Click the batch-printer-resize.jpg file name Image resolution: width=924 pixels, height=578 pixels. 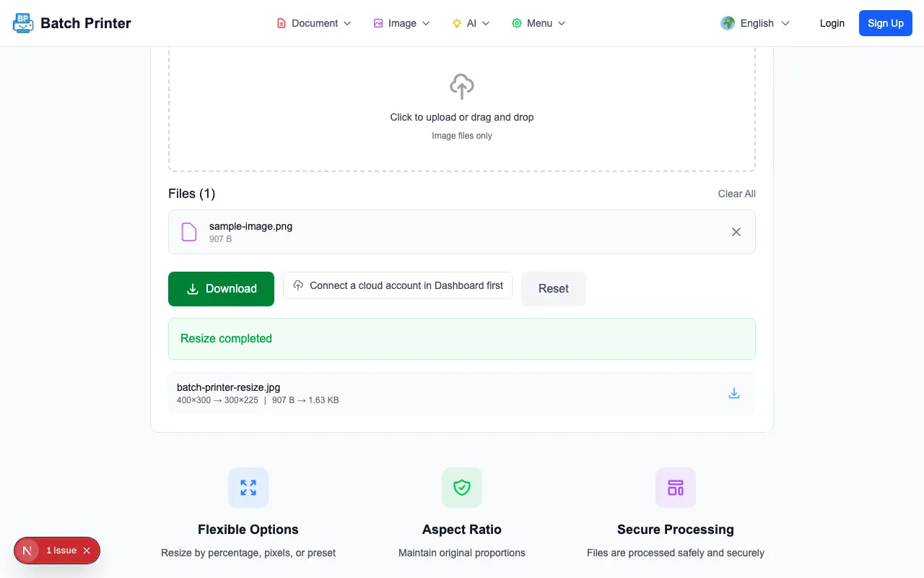[228, 388]
